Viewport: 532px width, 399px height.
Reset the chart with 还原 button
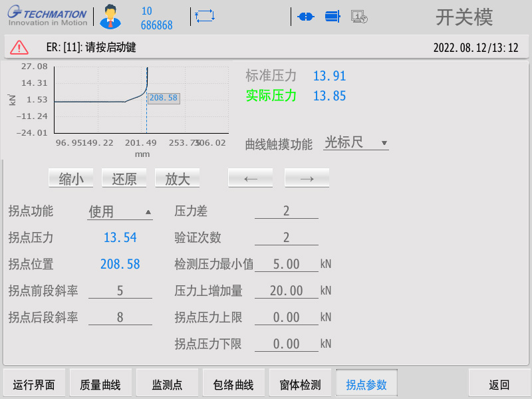[x=124, y=178]
